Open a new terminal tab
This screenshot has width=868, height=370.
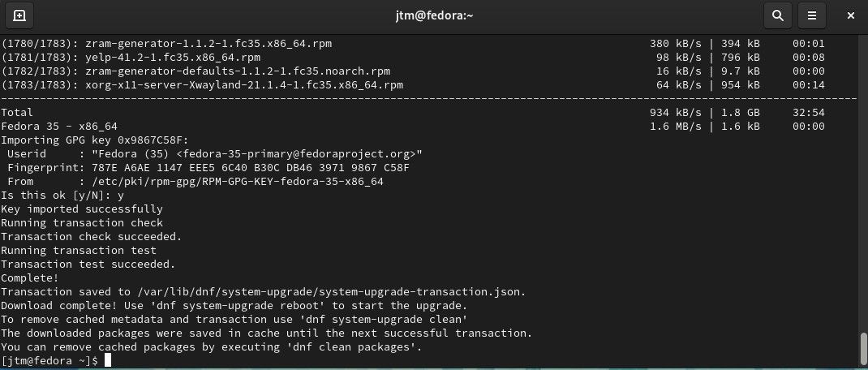pos(19,15)
